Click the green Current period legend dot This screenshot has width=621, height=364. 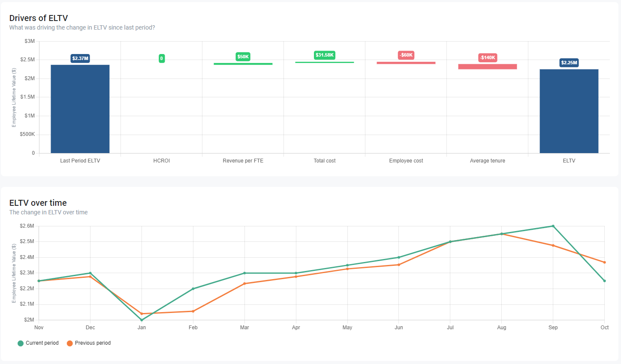(x=21, y=343)
